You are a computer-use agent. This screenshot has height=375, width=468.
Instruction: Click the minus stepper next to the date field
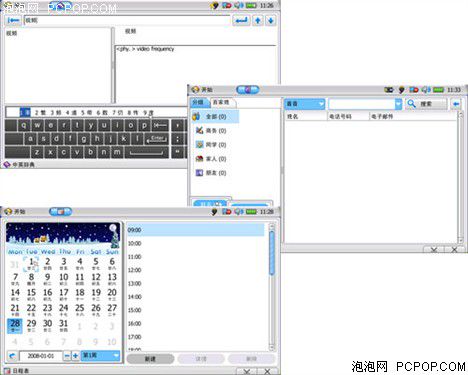[67, 356]
